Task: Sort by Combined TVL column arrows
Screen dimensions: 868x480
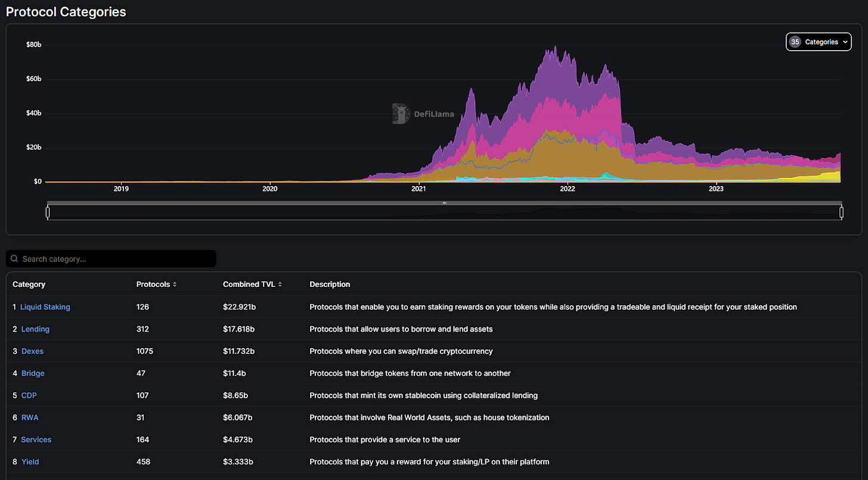Action: (x=280, y=284)
